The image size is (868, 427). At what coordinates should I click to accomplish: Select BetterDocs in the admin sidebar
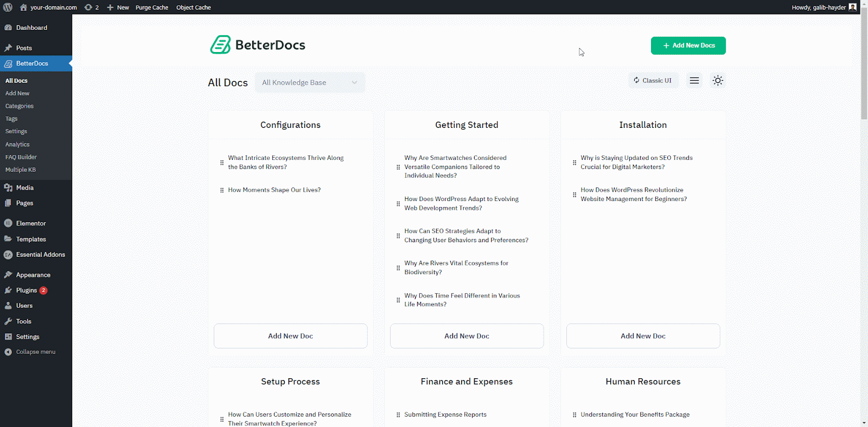coord(36,63)
